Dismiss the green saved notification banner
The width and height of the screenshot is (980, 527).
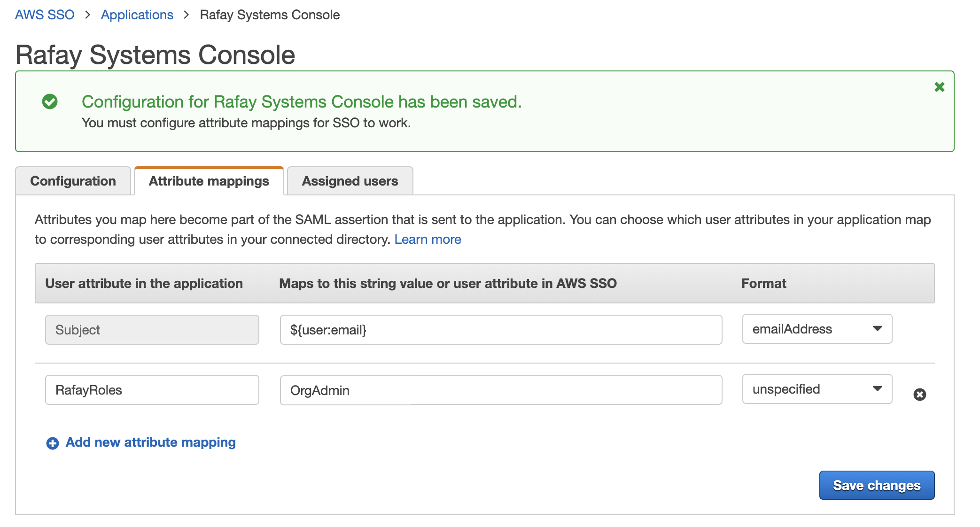[939, 87]
